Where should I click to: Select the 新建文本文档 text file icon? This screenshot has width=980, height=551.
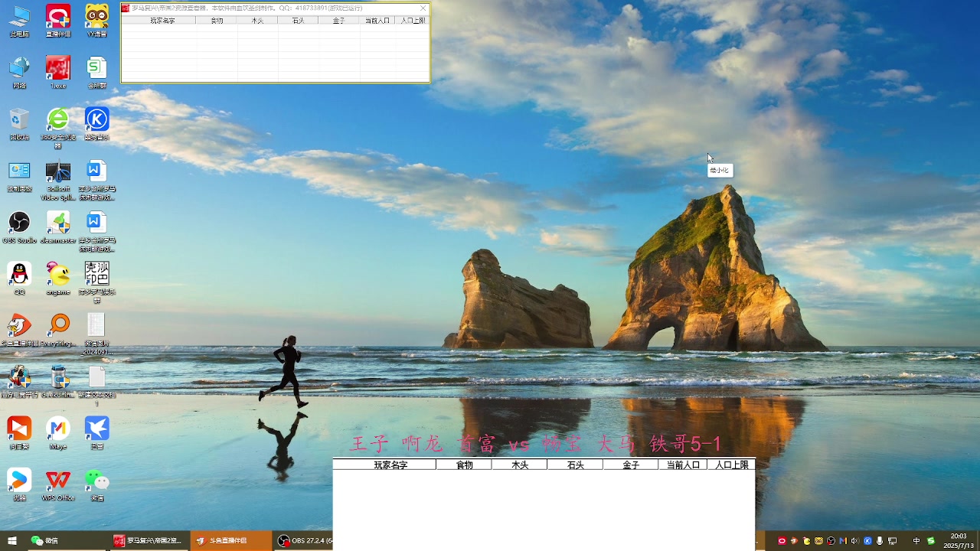[x=96, y=385]
